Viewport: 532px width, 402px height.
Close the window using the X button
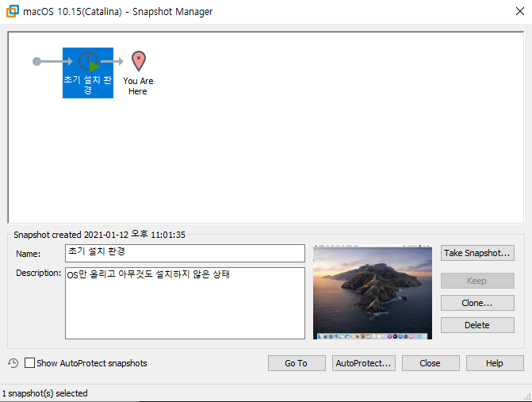tap(520, 11)
